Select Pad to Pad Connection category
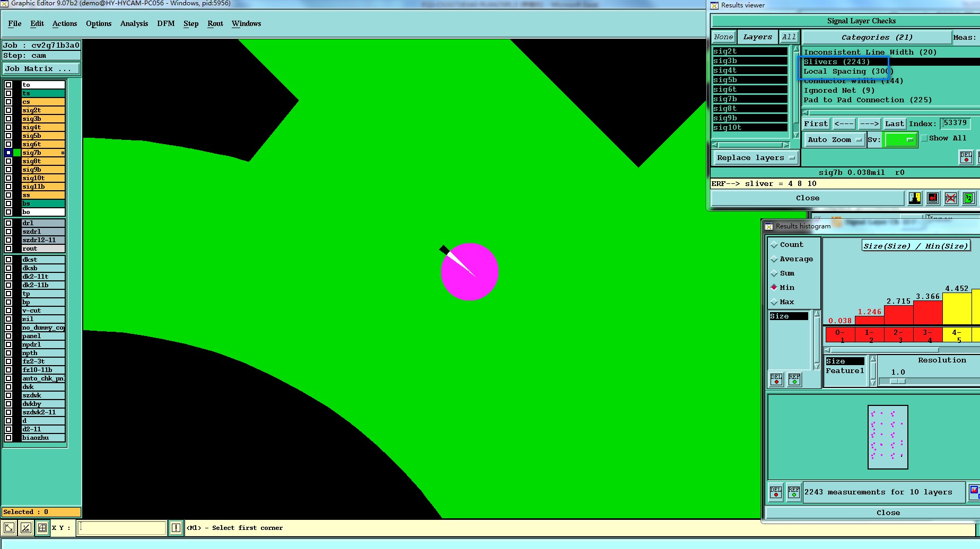This screenshot has height=549, width=980. coord(868,100)
